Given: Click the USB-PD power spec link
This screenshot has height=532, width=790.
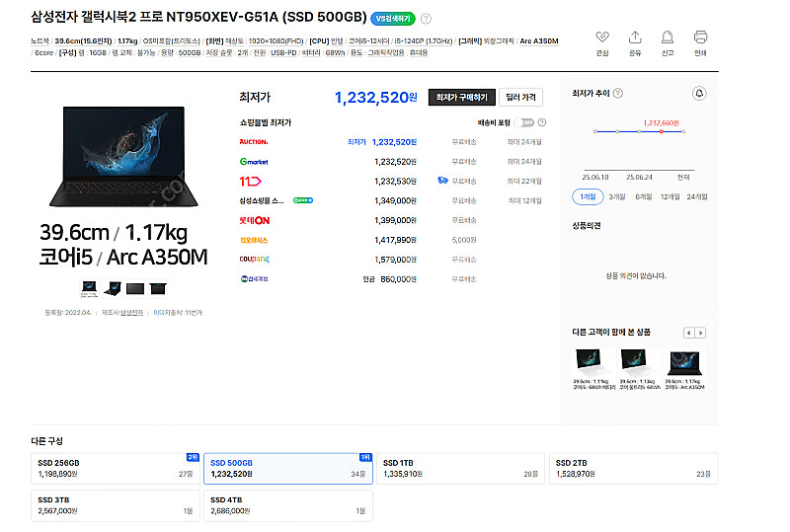Looking at the screenshot, I should coord(283,52).
